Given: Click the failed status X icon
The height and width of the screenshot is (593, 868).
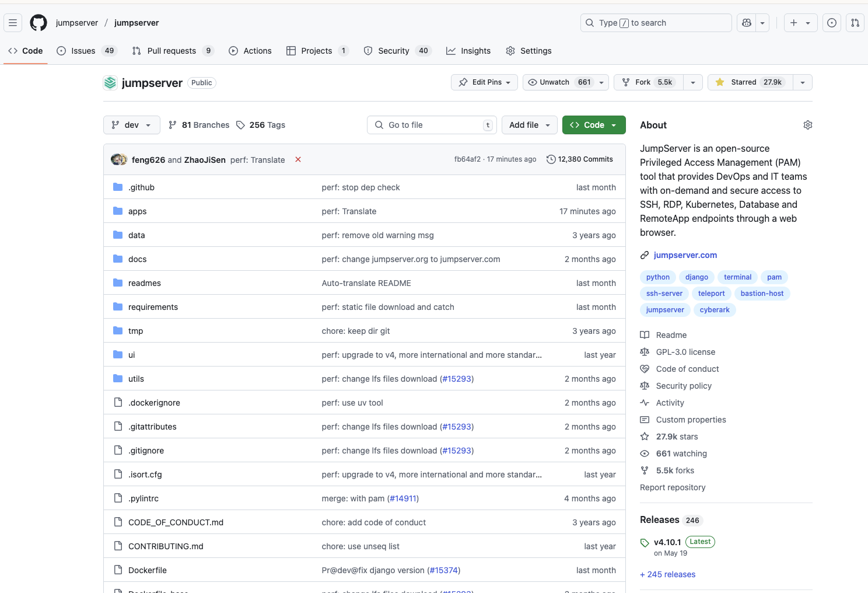Looking at the screenshot, I should coord(298,159).
